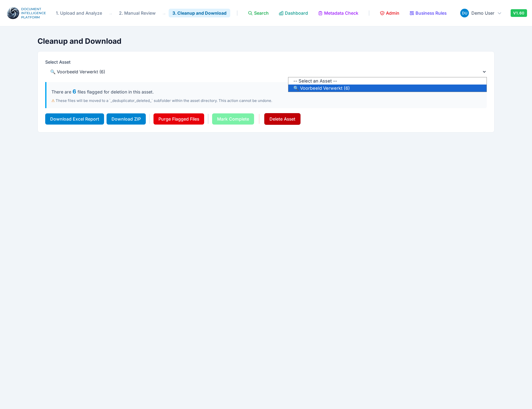Image resolution: width=532 pixels, height=409 pixels.
Task: Go to the 2. Manual Review step
Action: click(x=137, y=13)
